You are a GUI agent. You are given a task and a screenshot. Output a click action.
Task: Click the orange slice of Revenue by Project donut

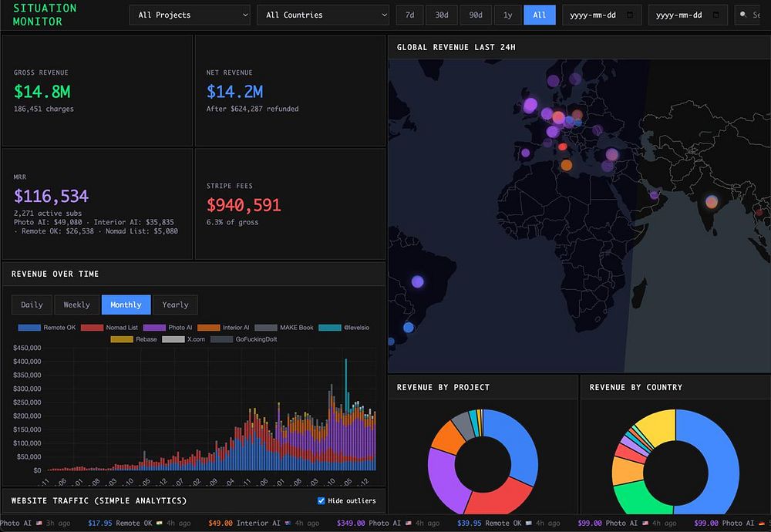[449, 436]
